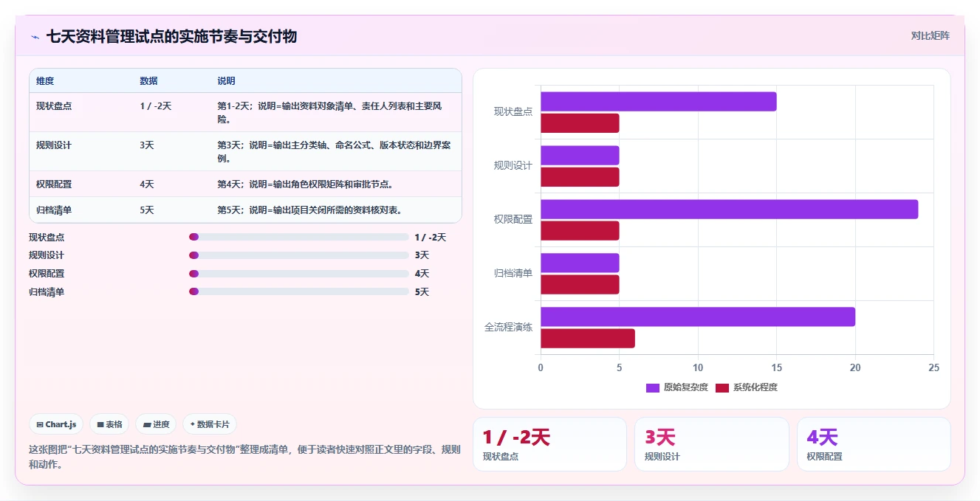This screenshot has height=501, width=980.
Task: Click the table cell reading 3天
Action: click(147, 145)
